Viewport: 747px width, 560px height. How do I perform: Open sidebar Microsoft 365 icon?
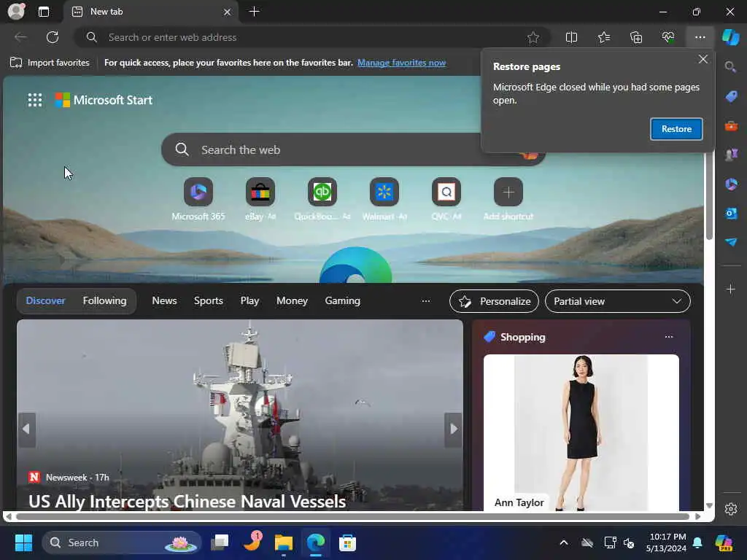point(730,184)
